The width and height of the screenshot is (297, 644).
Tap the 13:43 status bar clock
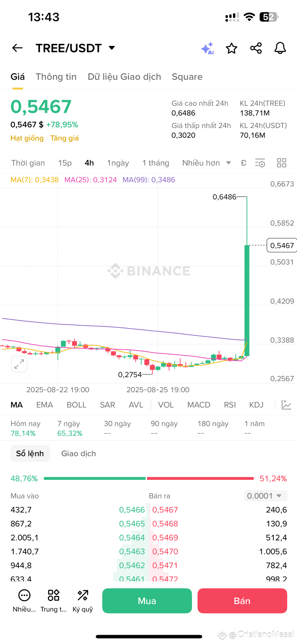coord(44,17)
